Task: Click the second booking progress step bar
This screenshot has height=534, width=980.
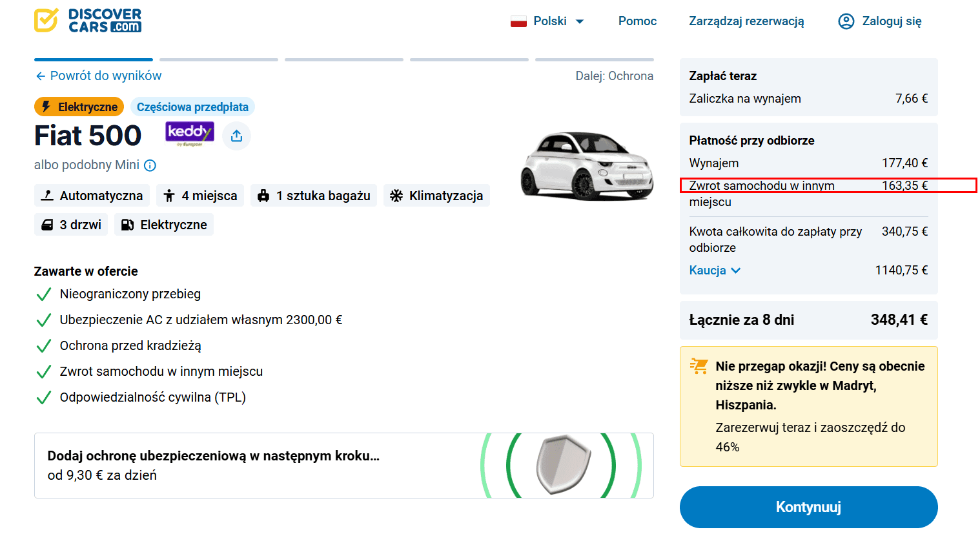Action: [x=219, y=59]
